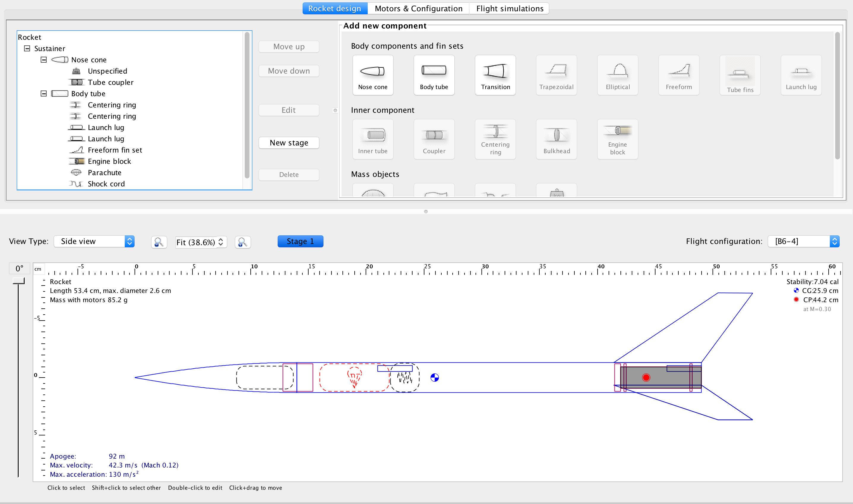Add an Engine block component
Image resolution: width=853 pixels, height=504 pixels.
617,139
